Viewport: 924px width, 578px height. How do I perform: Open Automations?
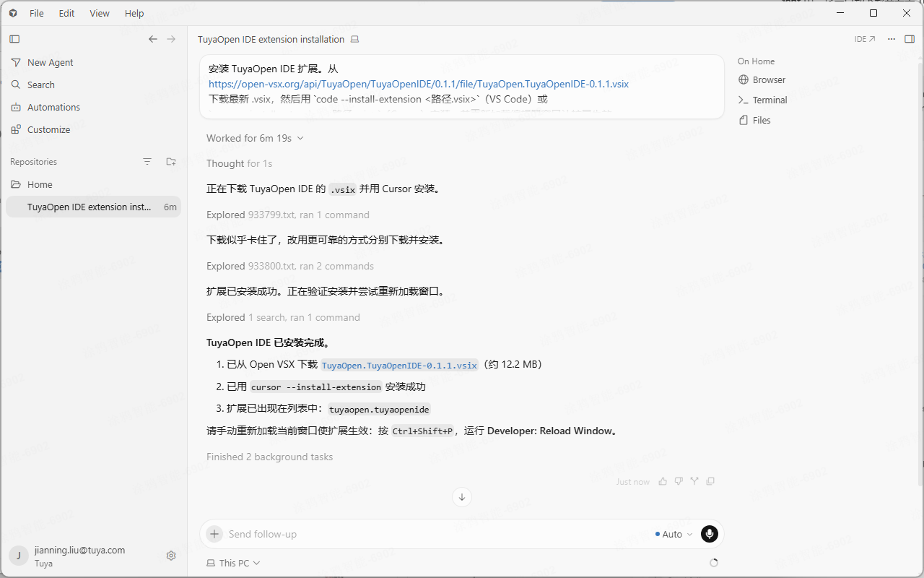point(94,108)
